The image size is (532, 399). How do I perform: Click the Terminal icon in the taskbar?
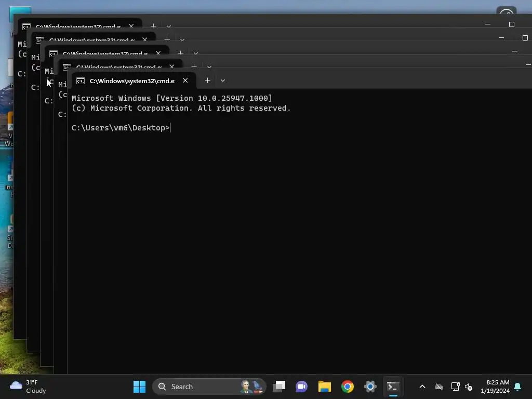[393, 387]
